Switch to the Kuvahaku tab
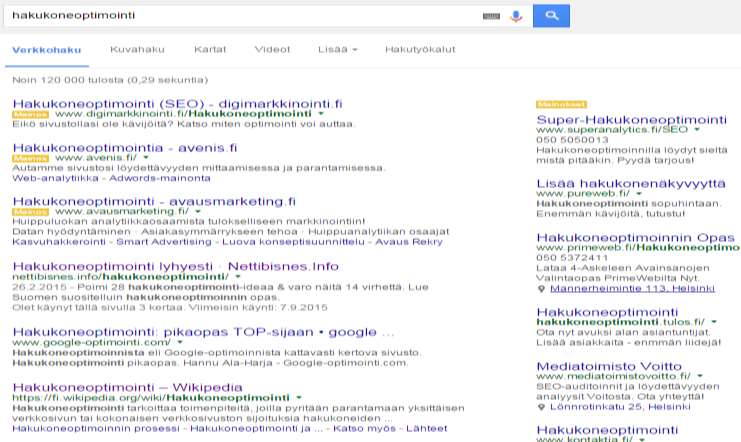The height and width of the screenshot is (442, 741). (138, 49)
